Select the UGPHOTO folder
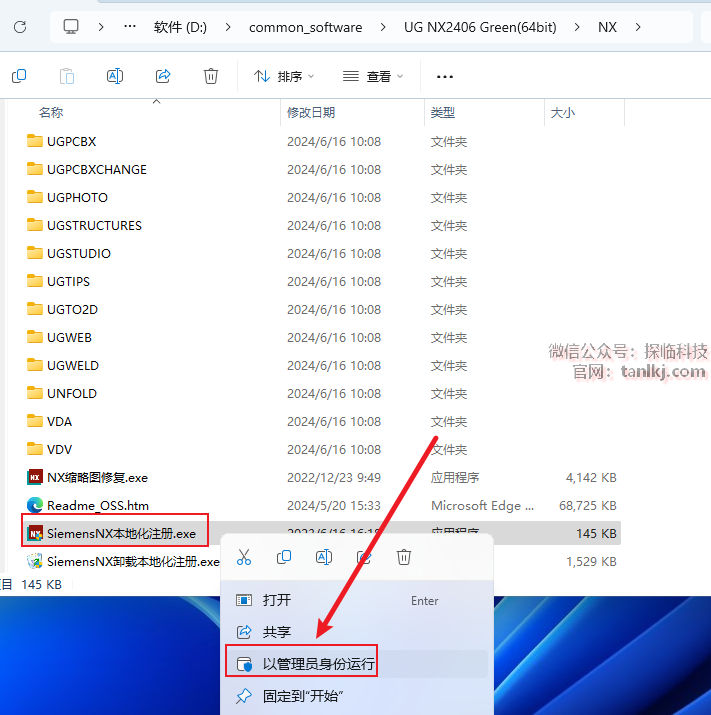The image size is (711, 715). [x=67, y=197]
